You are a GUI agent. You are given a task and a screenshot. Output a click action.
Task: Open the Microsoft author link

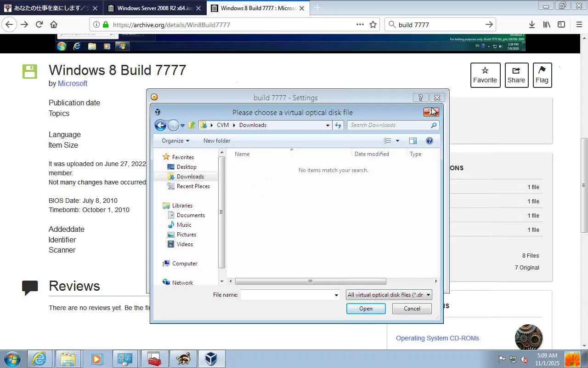pyautogui.click(x=73, y=83)
